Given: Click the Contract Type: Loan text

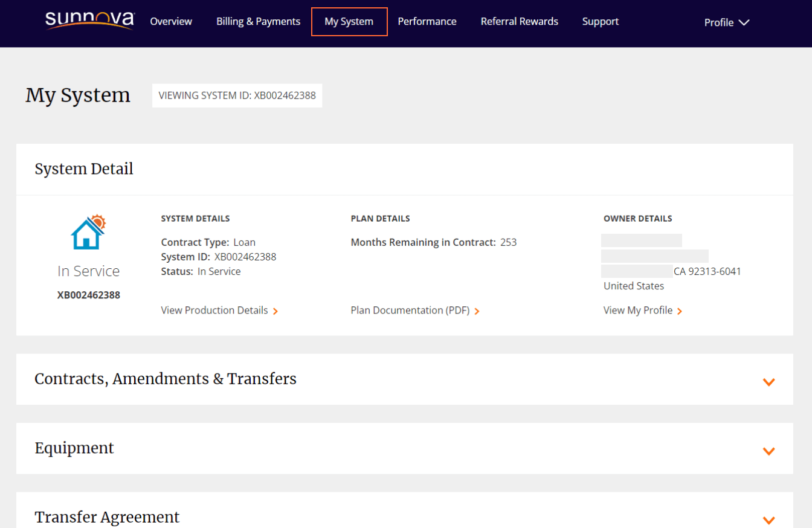Looking at the screenshot, I should point(208,242).
